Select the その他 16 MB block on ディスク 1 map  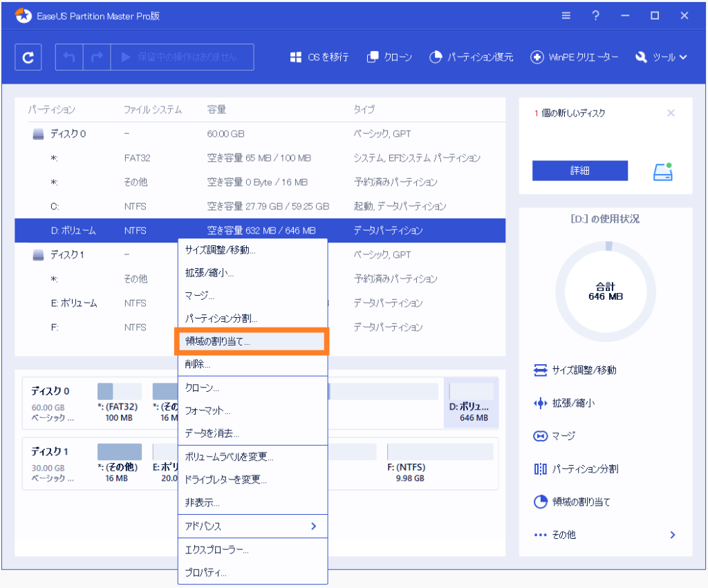coord(119,463)
